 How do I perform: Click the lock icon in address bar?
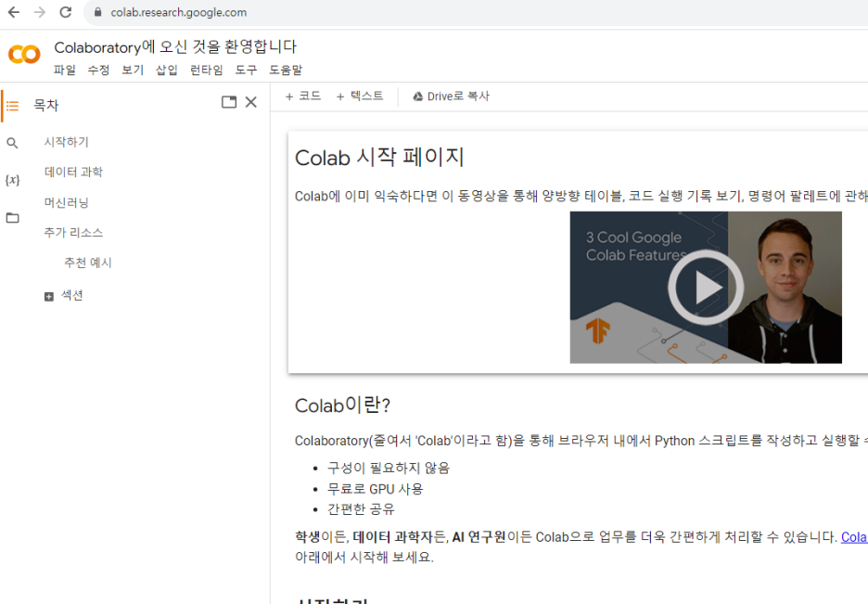click(x=98, y=12)
